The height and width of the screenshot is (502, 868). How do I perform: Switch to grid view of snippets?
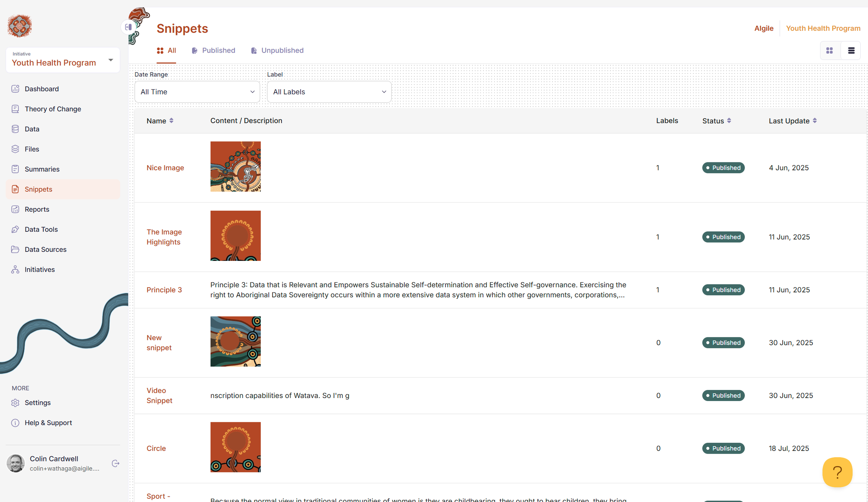pos(829,50)
